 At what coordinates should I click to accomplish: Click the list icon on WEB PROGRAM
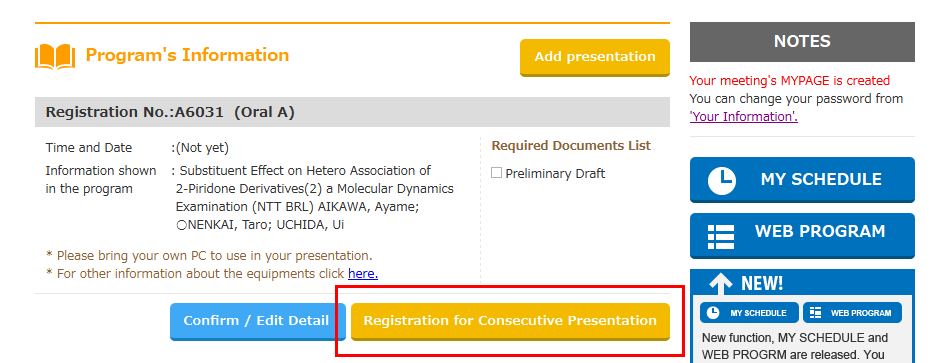[721, 236]
